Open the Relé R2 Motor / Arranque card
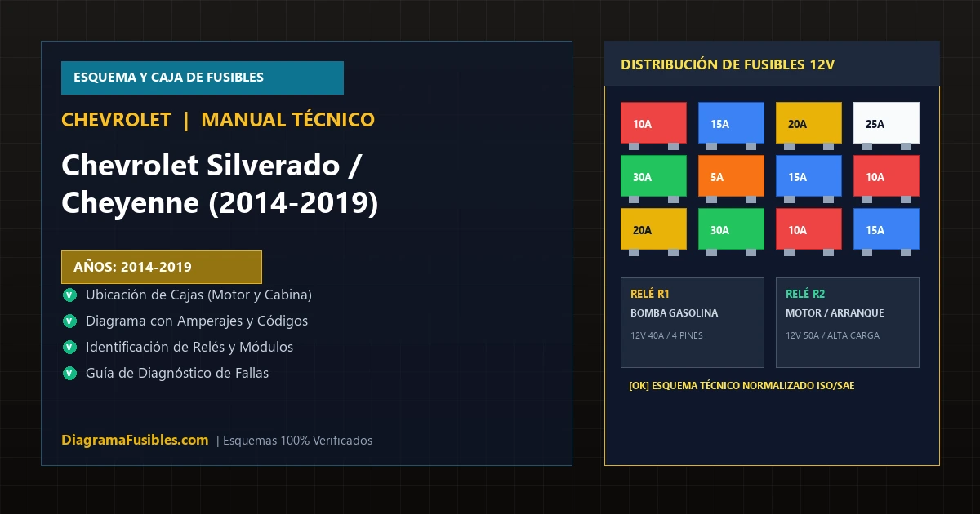Screen dimensions: 980x514 pos(848,322)
